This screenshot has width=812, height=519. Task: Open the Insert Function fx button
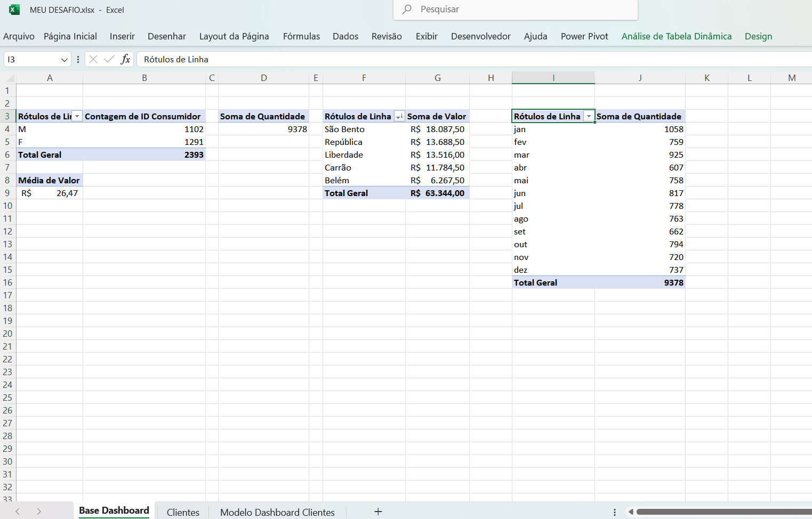tap(125, 59)
